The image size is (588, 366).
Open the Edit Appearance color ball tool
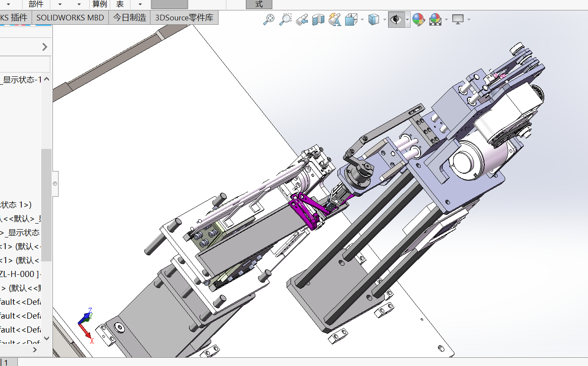point(418,20)
